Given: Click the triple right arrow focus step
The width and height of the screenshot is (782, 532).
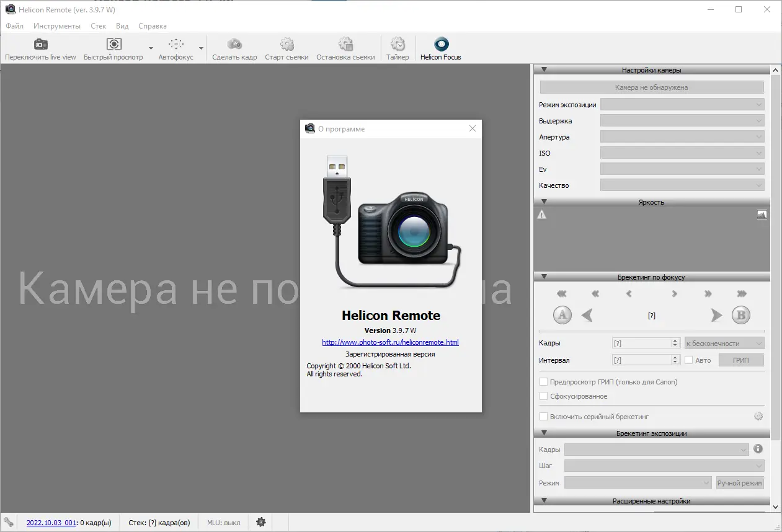Looking at the screenshot, I should pyautogui.click(x=742, y=294).
